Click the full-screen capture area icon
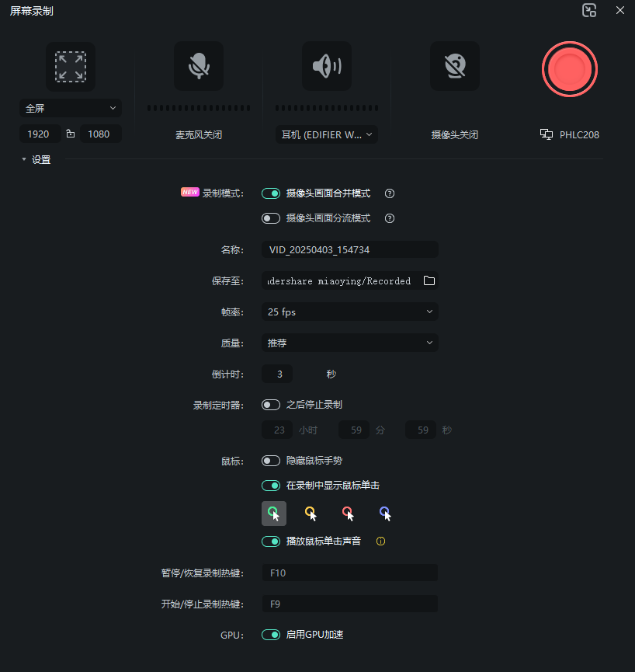635x672 pixels. pos(71,67)
